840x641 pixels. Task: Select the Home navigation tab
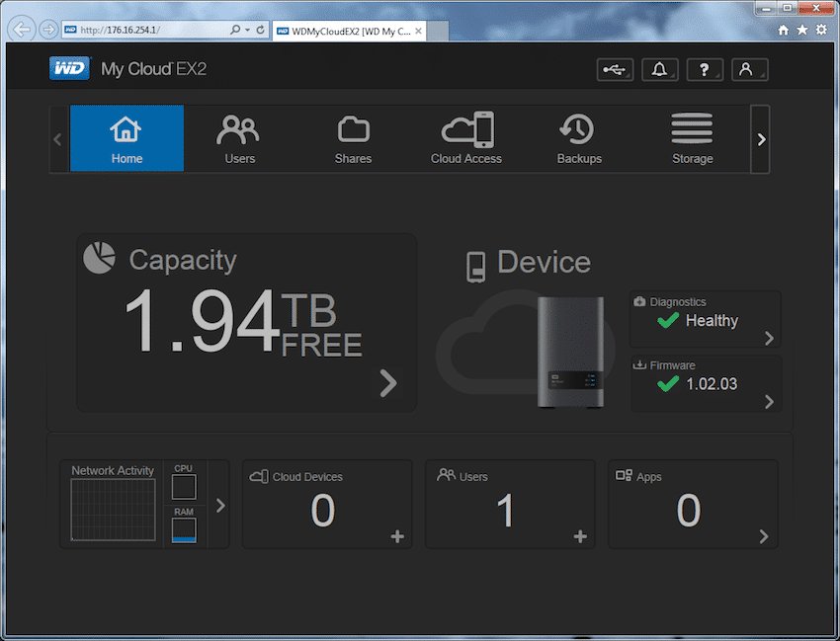126,138
